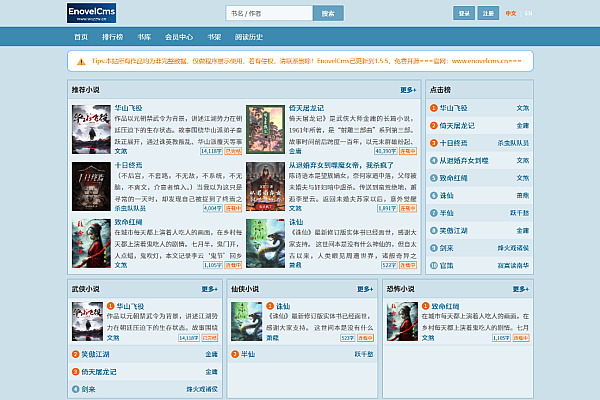Open the cover thumbnail in 武侠小说 section
The height and width of the screenshot is (400, 600).
click(88, 322)
